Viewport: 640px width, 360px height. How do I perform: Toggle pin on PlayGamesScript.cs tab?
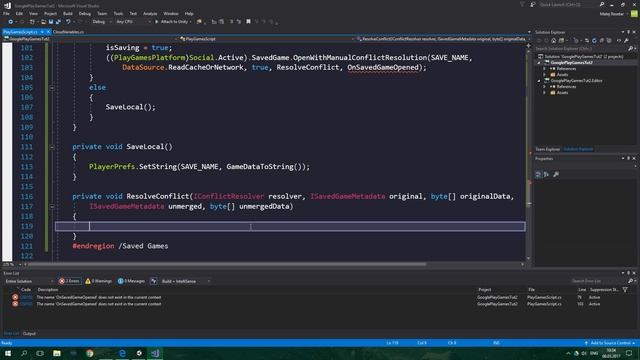coord(42,32)
